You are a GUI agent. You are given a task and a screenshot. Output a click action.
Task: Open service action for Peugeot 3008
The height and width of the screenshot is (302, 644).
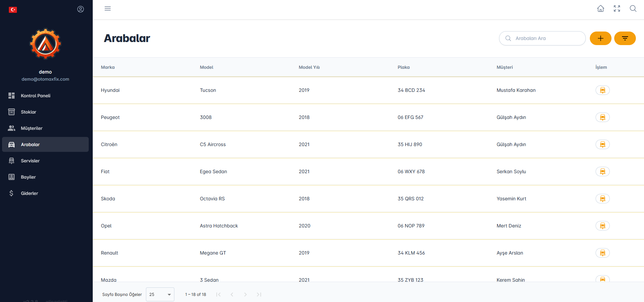click(x=603, y=117)
